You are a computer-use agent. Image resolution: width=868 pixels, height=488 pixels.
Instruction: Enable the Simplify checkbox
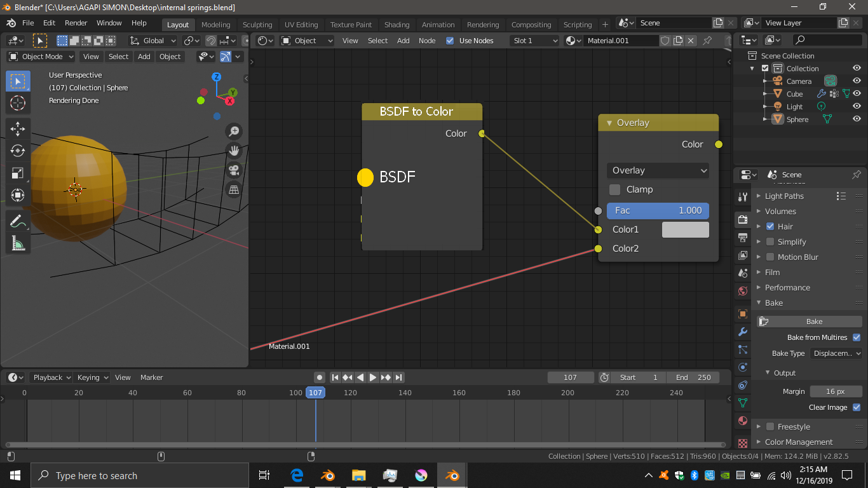[x=770, y=241]
